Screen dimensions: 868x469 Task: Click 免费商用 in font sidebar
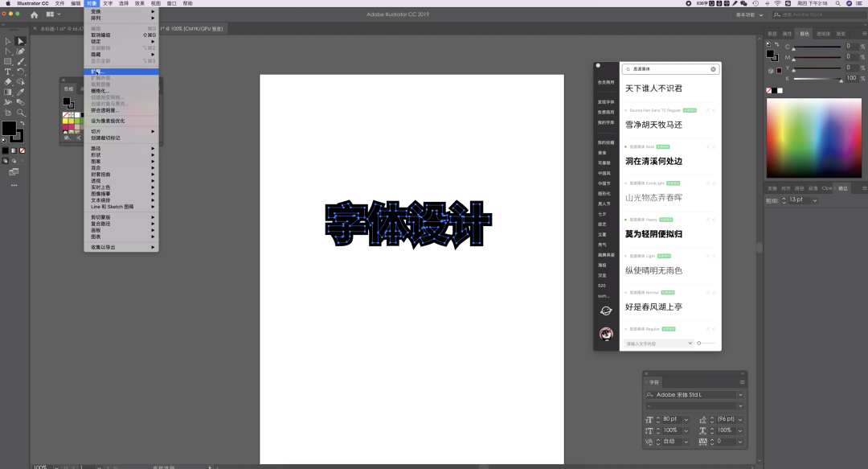tap(605, 112)
